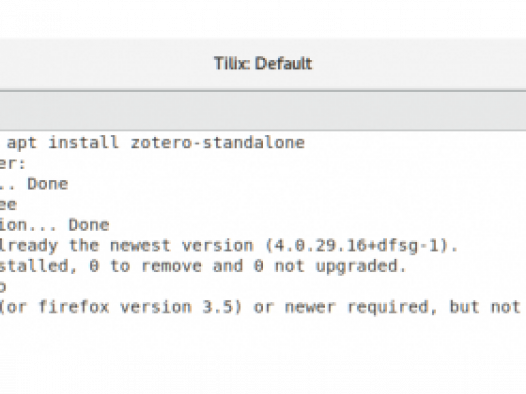The image size is (526, 394).
Task: Click the word install in the apt command
Action: click(x=84, y=143)
